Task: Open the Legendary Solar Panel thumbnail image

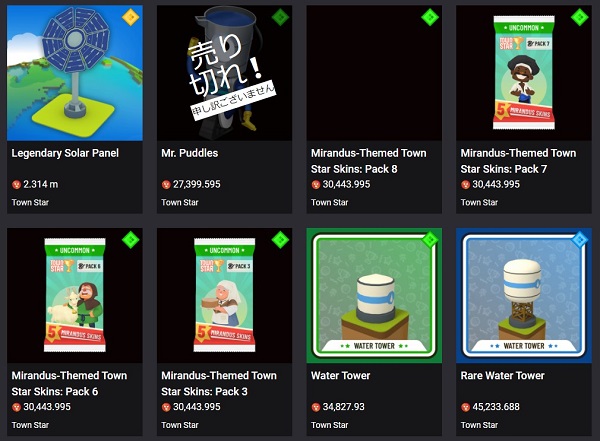Action: 75,73
